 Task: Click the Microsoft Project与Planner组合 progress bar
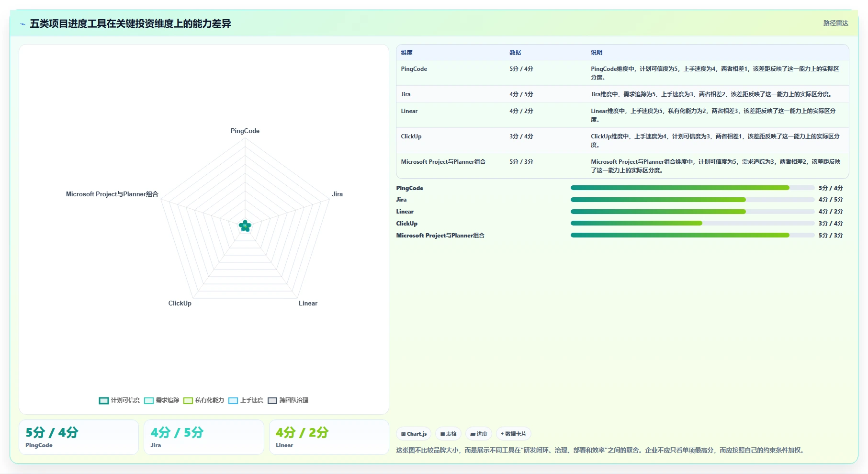pyautogui.click(x=692, y=235)
